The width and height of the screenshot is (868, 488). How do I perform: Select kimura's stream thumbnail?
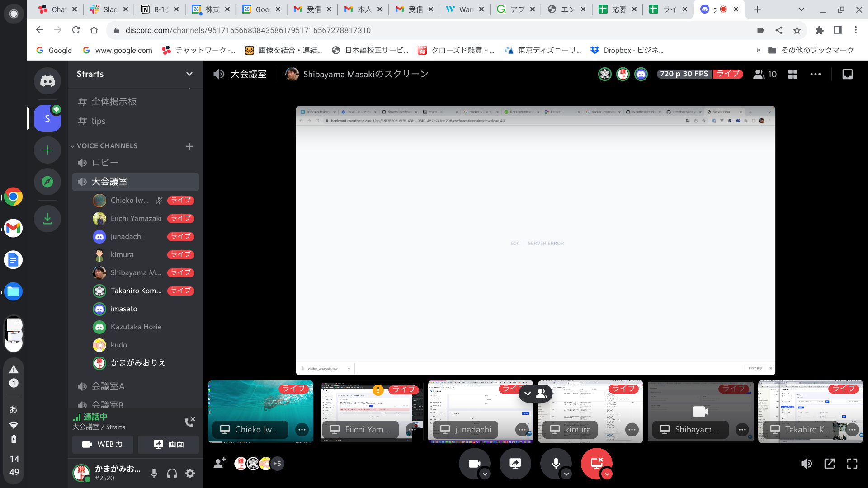pyautogui.click(x=590, y=412)
